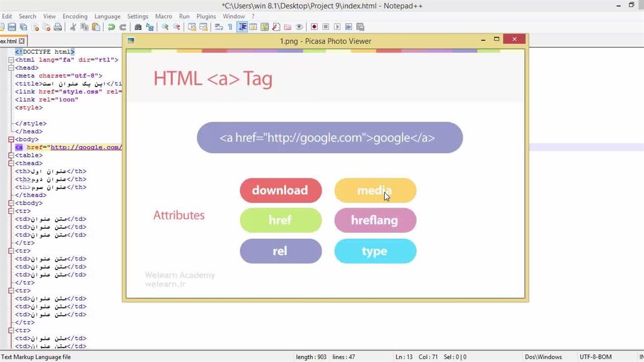Click the hreflang attribute button in the diagram
The height and width of the screenshot is (362, 644).
pos(375,220)
